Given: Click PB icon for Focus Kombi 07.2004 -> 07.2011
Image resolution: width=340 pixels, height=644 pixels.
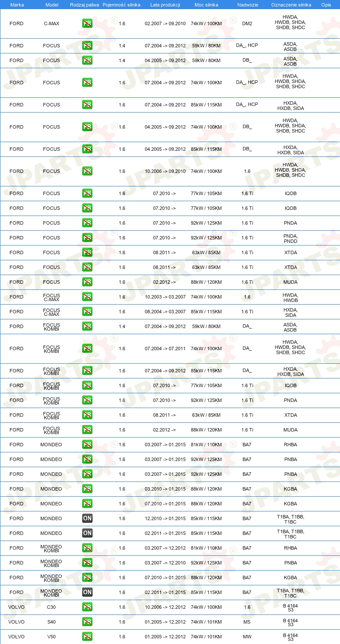Looking at the screenshot, I should (x=87, y=349).
